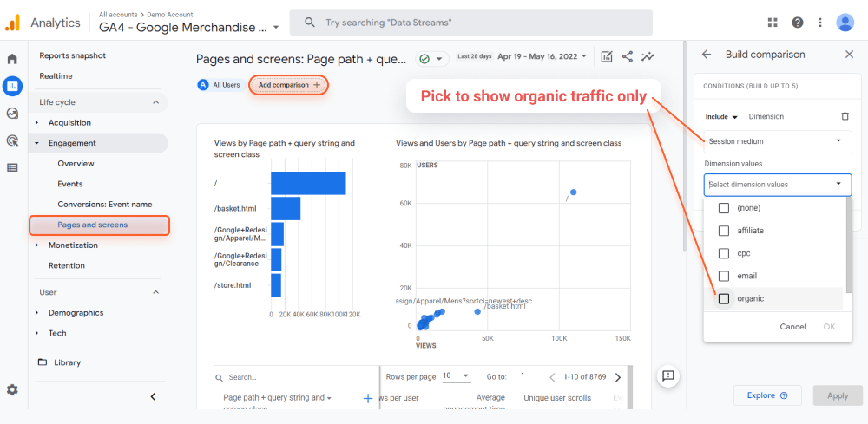Screen dimensions: 868x424
Task: Open the Admin gear icon
Action: click(x=12, y=389)
